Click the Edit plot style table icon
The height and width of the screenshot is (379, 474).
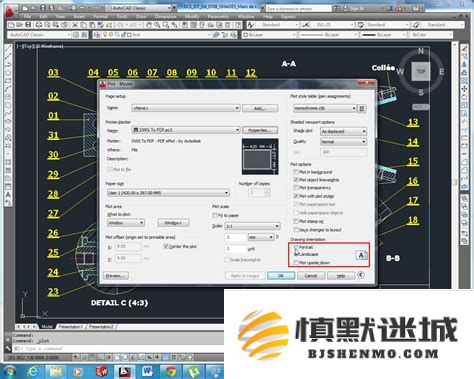click(x=362, y=108)
